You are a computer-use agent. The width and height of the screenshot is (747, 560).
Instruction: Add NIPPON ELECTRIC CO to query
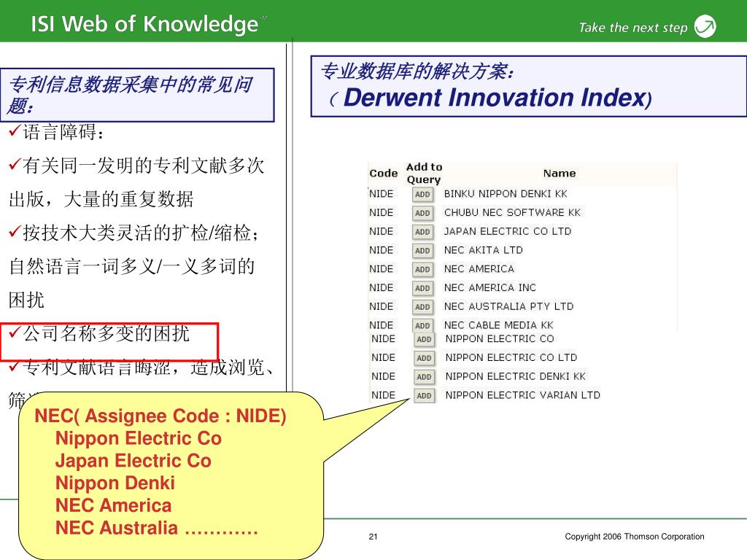coord(424,340)
